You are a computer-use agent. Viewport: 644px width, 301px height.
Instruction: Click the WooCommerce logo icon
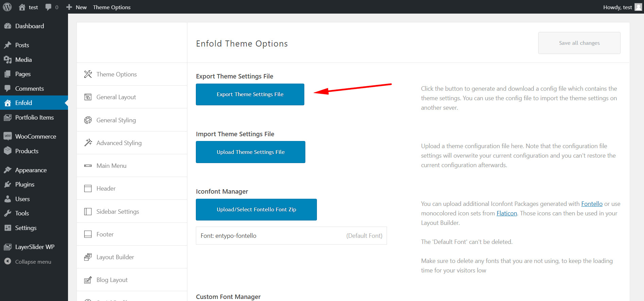[x=7, y=136]
